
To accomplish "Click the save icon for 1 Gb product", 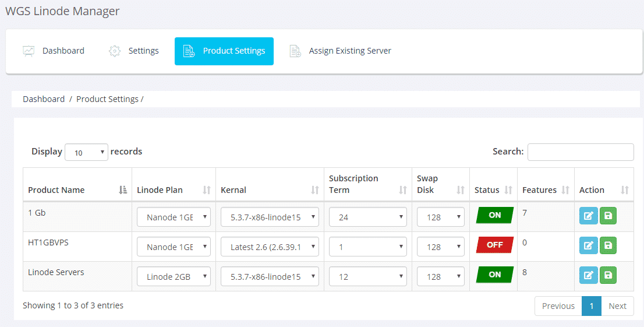I will pyautogui.click(x=608, y=216).
